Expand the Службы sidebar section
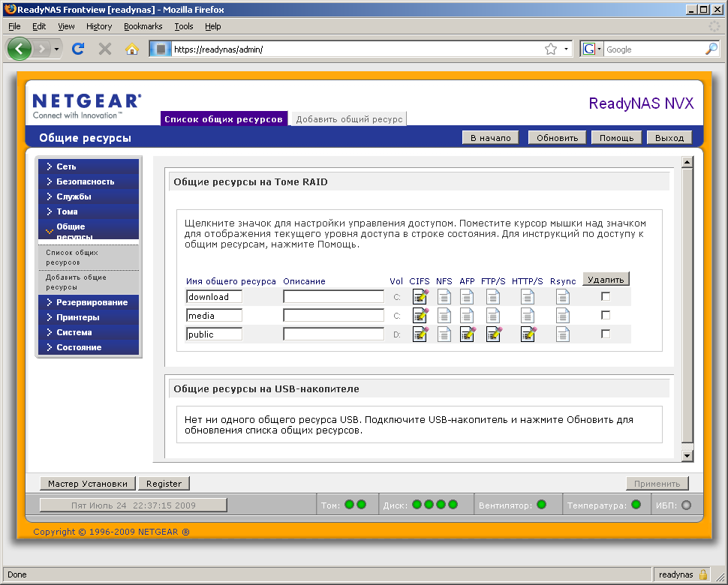728x585 pixels. tap(89, 196)
